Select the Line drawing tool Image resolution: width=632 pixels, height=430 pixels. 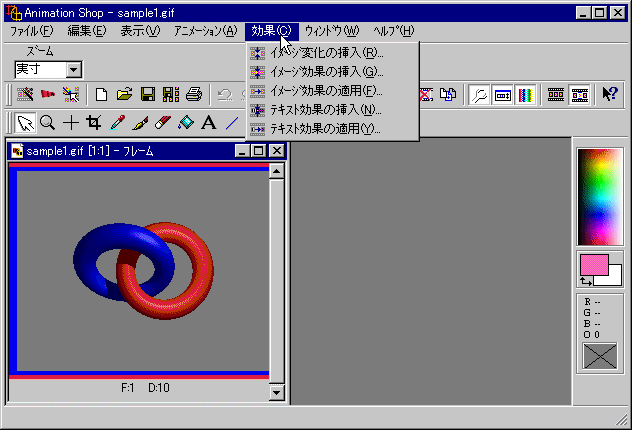pos(232,123)
